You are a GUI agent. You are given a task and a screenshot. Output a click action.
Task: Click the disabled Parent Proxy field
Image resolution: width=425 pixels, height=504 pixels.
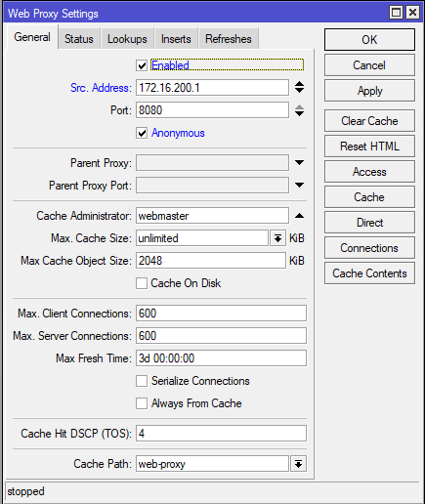212,162
